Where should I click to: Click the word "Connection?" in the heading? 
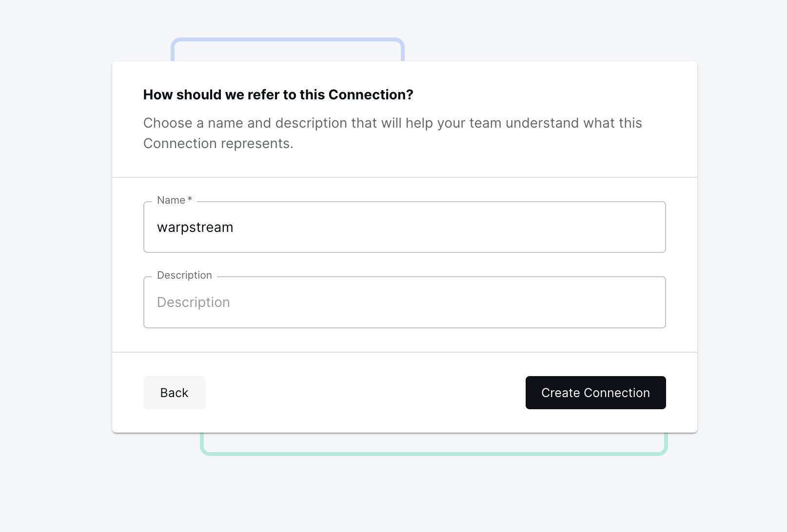click(371, 95)
